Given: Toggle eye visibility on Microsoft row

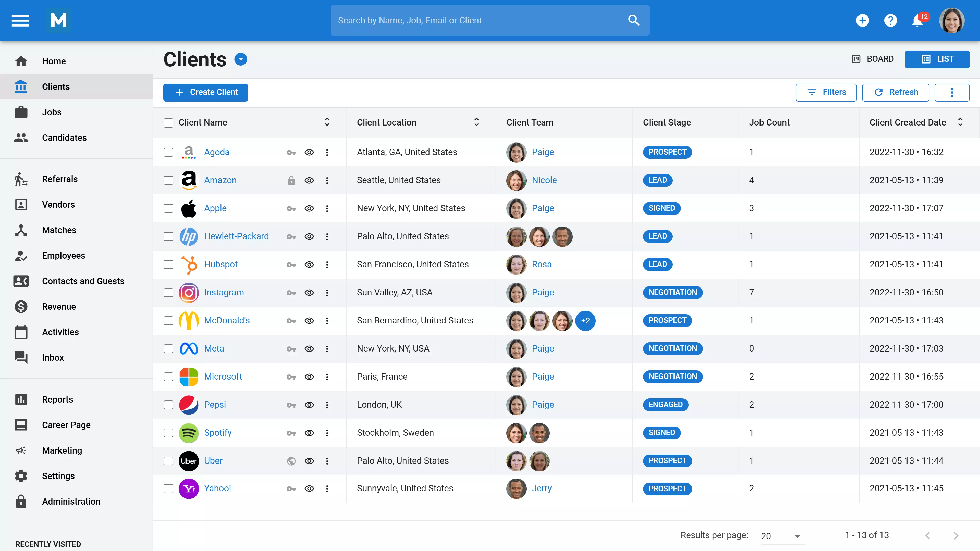Looking at the screenshot, I should coord(309,377).
